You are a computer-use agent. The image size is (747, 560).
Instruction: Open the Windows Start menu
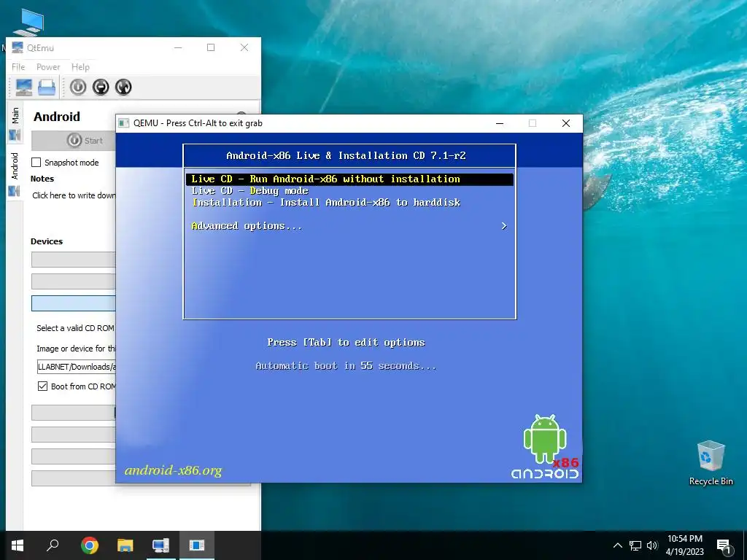coord(18,545)
